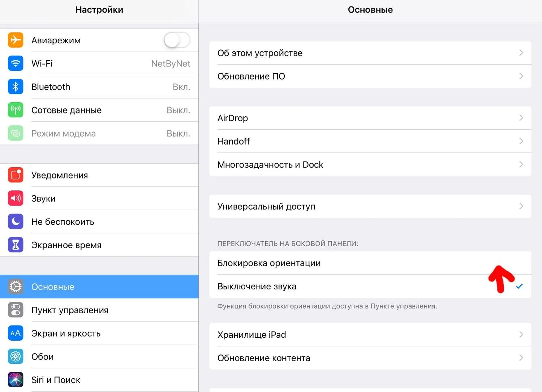This screenshot has width=542, height=392.
Task: Tap the Do Not Disturb moon icon
Action: [x=16, y=221]
